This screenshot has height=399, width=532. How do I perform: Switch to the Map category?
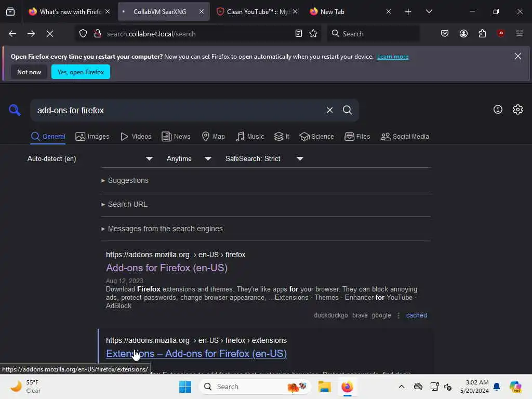tap(213, 137)
